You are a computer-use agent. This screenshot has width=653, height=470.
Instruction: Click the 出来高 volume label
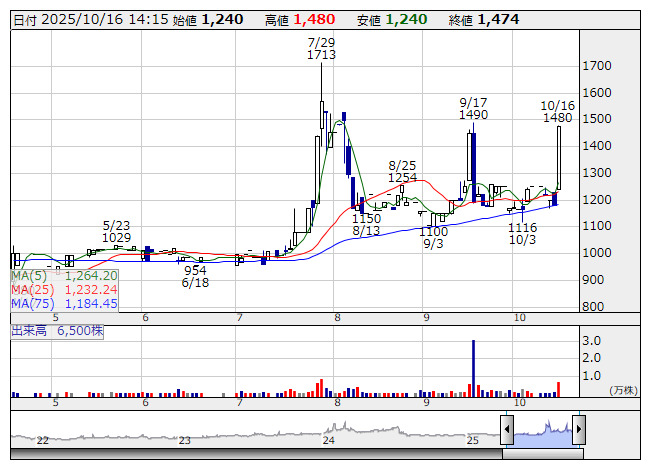57,329
